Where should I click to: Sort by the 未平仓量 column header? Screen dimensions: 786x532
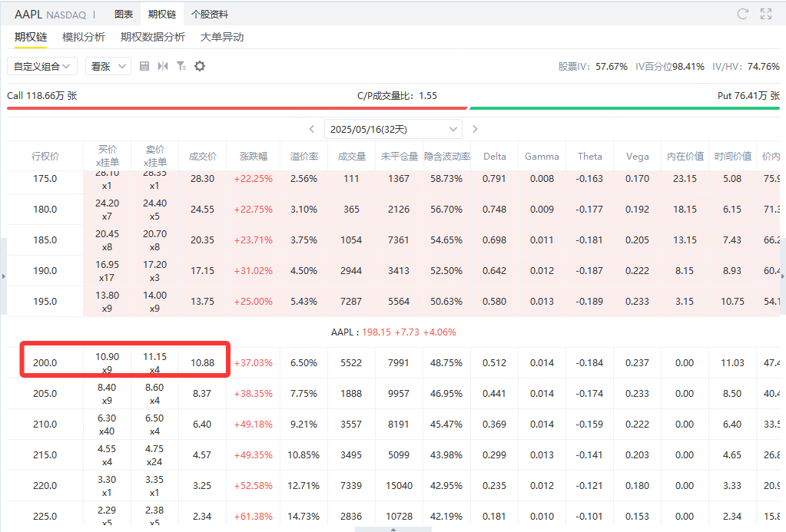[x=399, y=157]
